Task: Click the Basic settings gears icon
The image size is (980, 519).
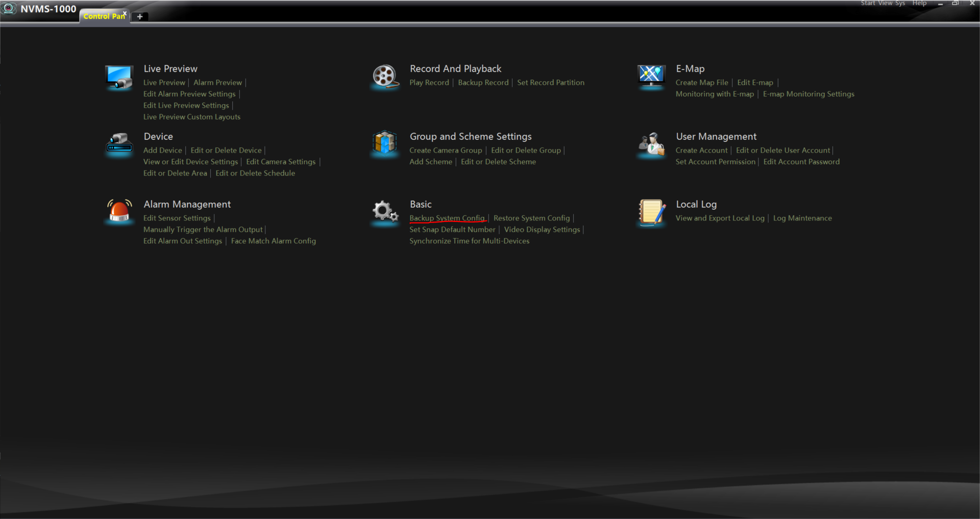Action: 385,212
